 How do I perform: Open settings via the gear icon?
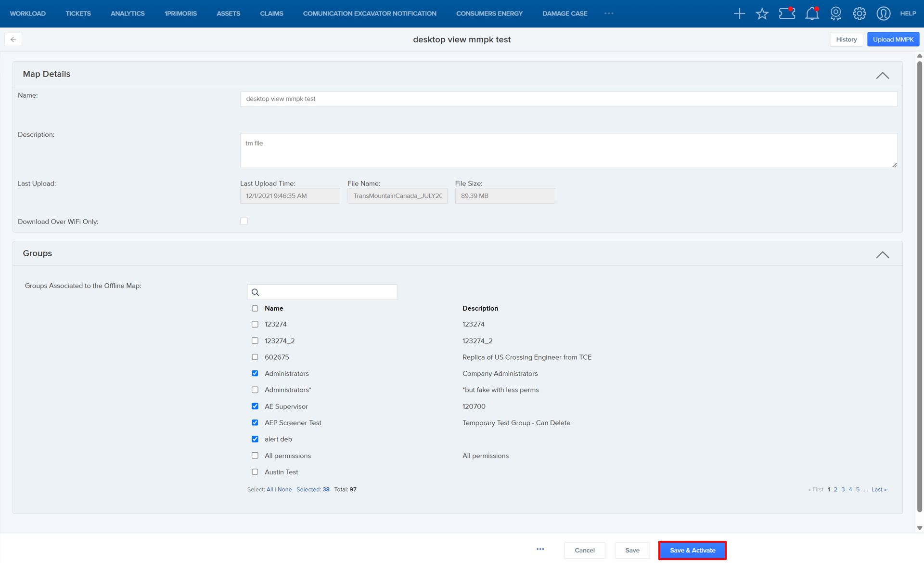859,13
